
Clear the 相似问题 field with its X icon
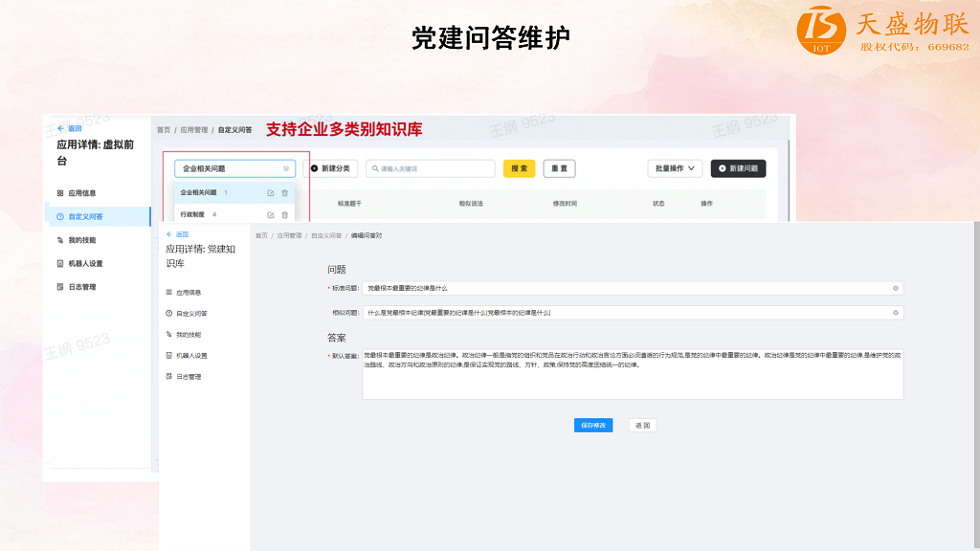point(896,313)
